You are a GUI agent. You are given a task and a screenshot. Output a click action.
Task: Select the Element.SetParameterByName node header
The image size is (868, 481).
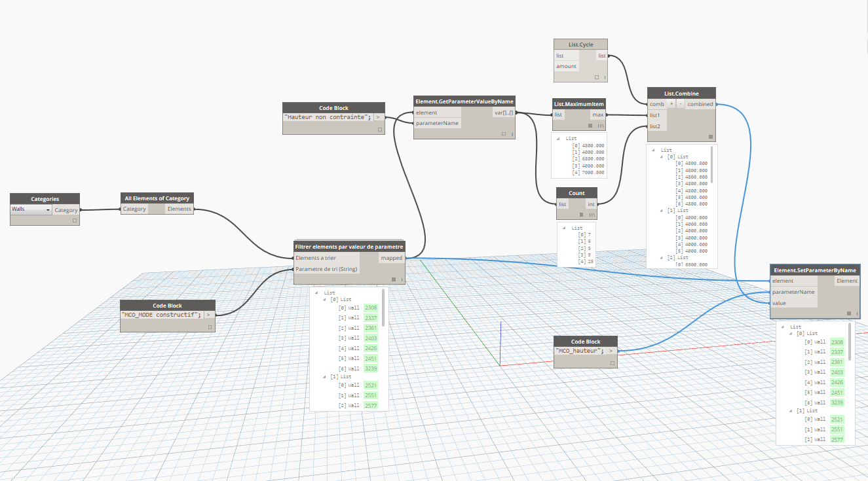point(814,270)
